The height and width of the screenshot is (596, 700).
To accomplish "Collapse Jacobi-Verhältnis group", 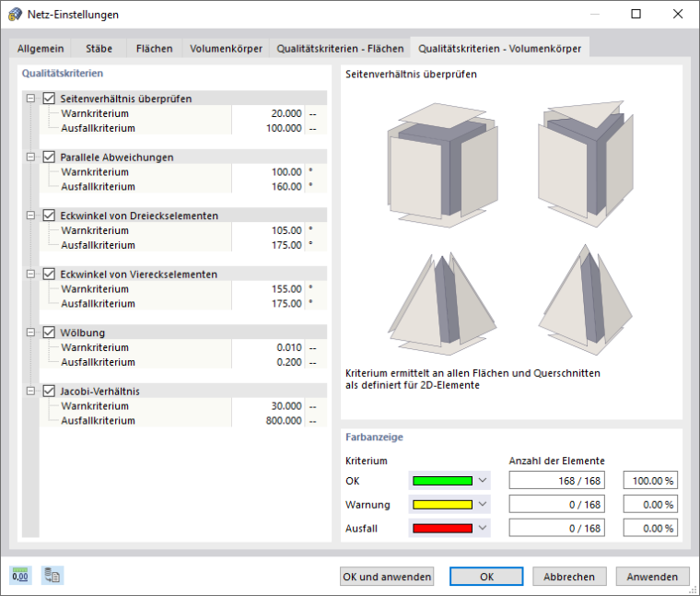I will coord(30,391).
